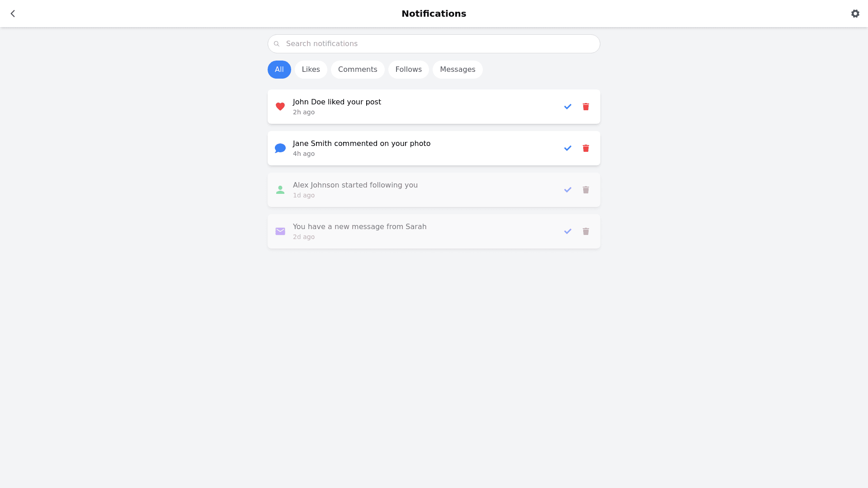This screenshot has width=868, height=488.
Task: Toggle read status for Alex Johnson follow
Action: 567,190
